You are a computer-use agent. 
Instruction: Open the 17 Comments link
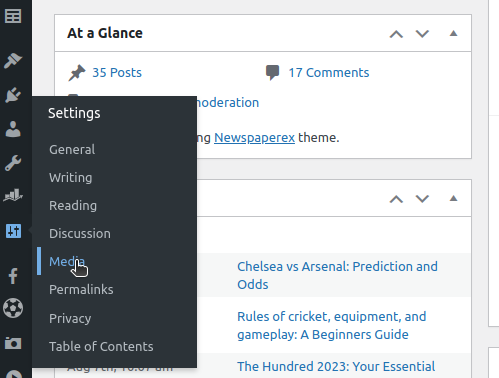329,72
